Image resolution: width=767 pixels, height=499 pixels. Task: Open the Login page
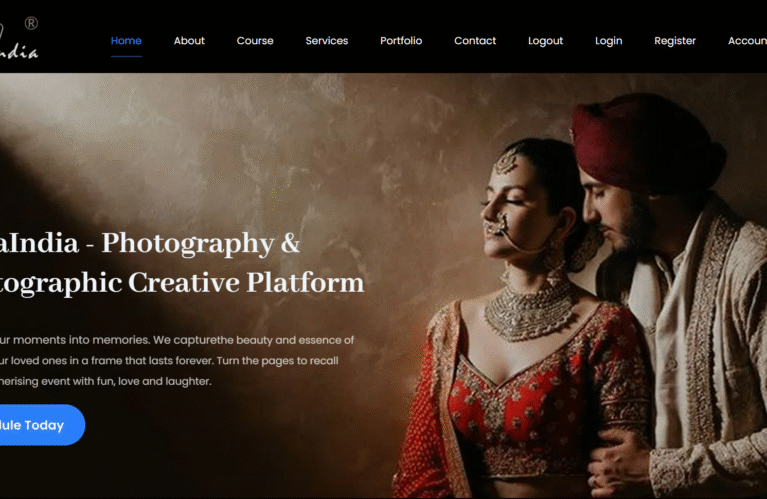point(609,41)
